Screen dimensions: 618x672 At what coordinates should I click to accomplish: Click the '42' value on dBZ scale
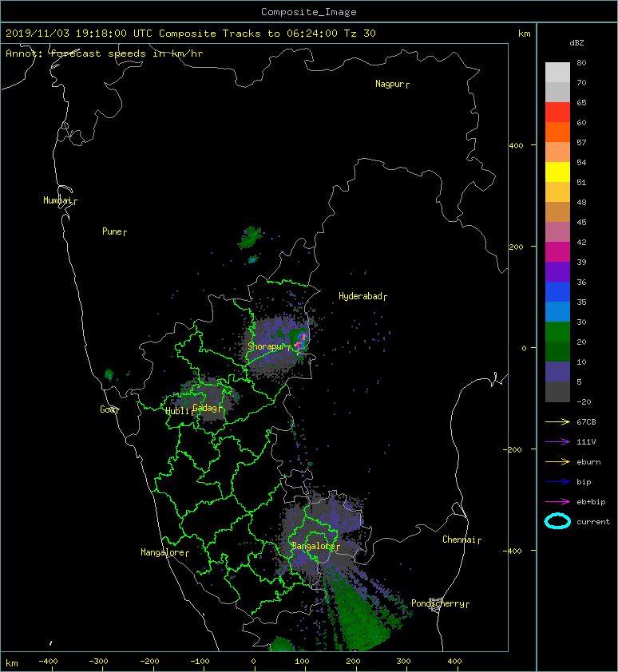coord(581,242)
